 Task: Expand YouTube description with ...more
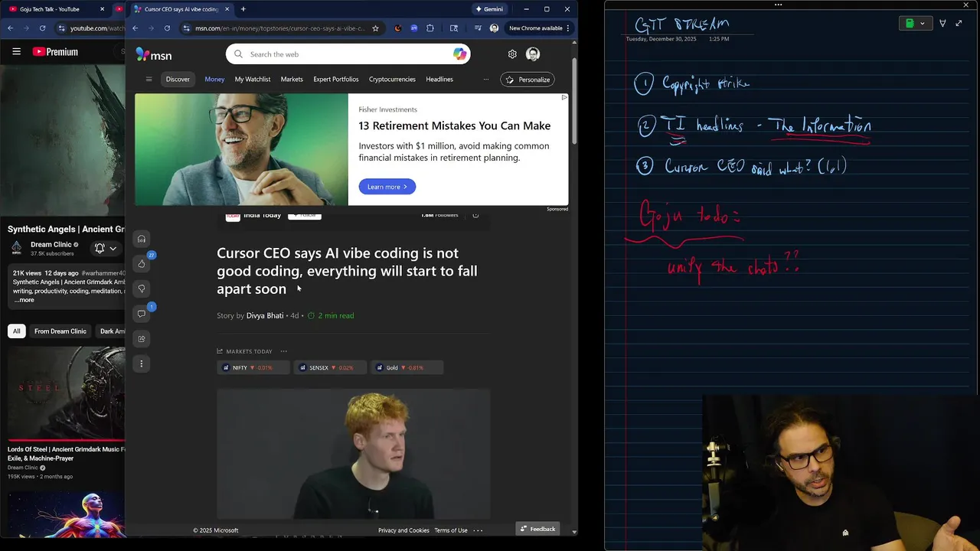pyautogui.click(x=24, y=300)
